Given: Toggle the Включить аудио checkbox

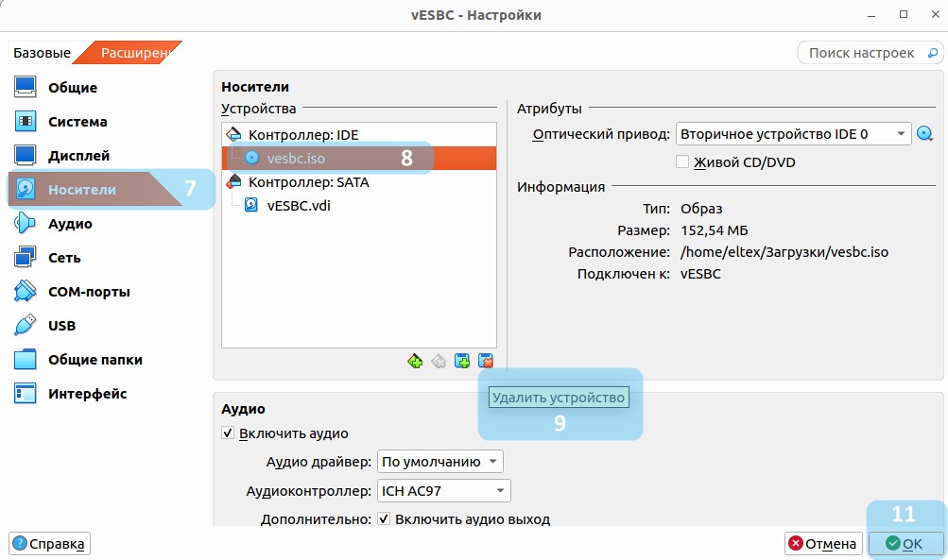Looking at the screenshot, I should (x=228, y=433).
